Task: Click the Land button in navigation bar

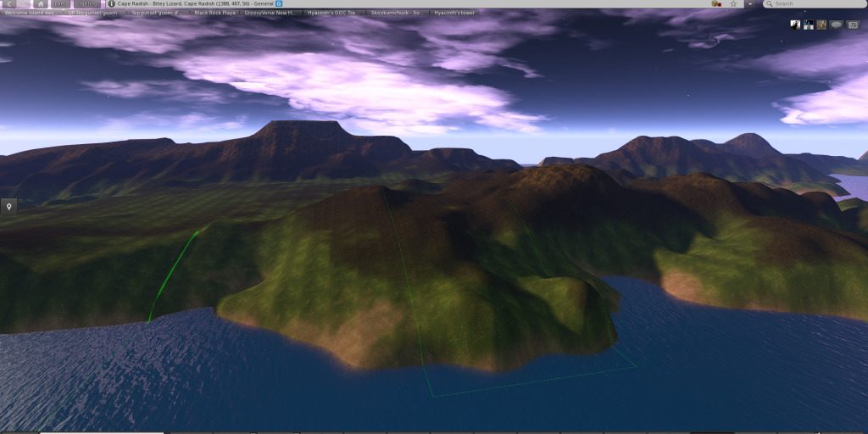Action: pos(61,4)
